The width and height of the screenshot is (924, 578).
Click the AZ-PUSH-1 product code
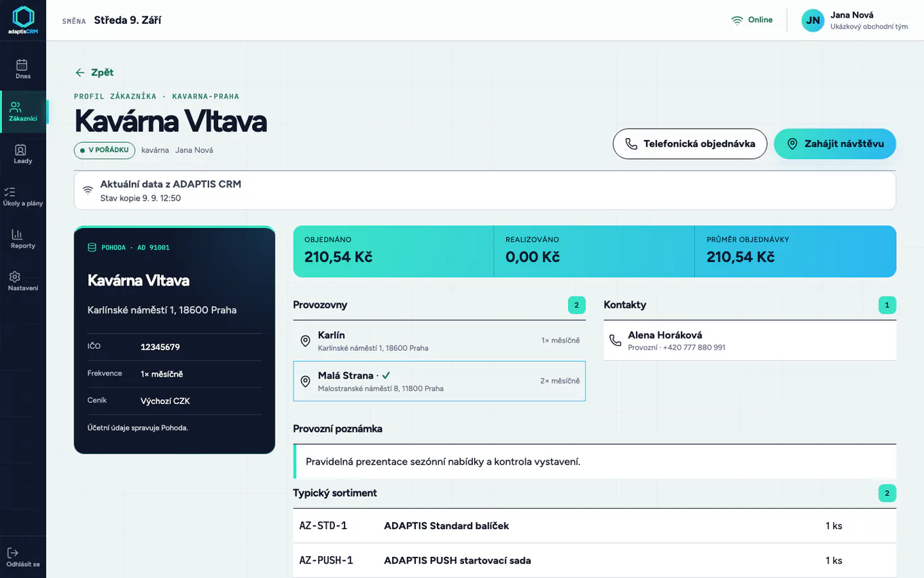[x=326, y=560]
